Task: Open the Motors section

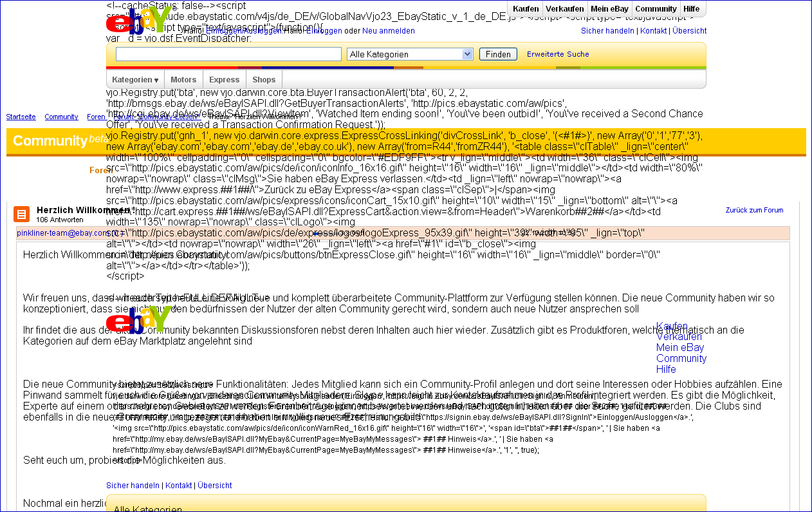Action: [183, 80]
